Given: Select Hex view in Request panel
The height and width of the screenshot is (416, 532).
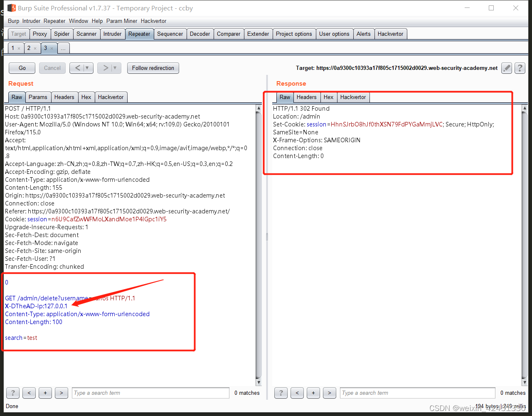Looking at the screenshot, I should tap(86, 97).
